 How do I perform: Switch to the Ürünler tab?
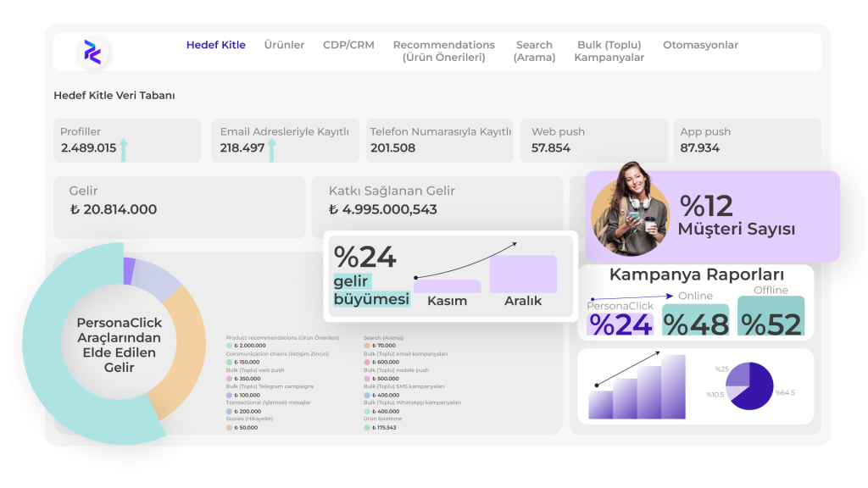click(284, 45)
